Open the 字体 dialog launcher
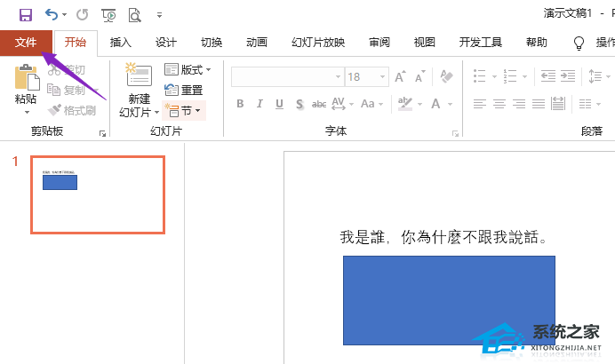This screenshot has width=615, height=364. click(455, 134)
